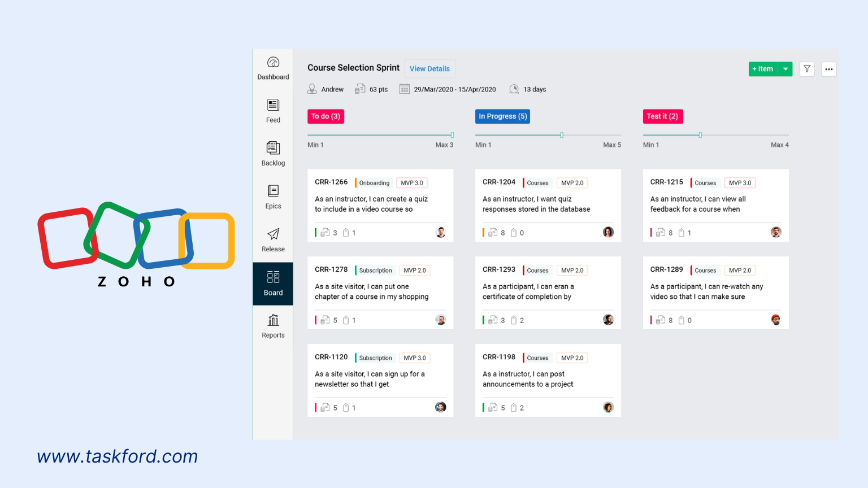Click the View Details button

(429, 68)
